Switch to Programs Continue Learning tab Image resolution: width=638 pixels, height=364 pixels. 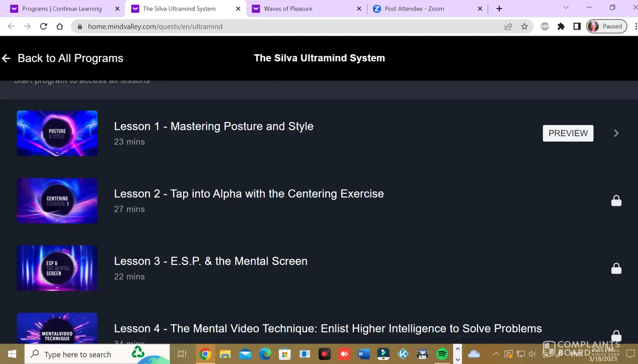pyautogui.click(x=62, y=9)
